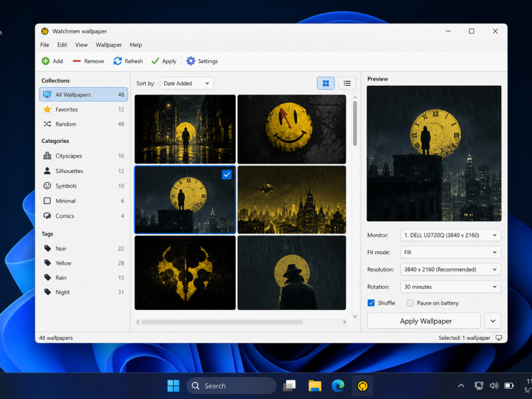Filter by the Yellow tag

tap(84, 263)
